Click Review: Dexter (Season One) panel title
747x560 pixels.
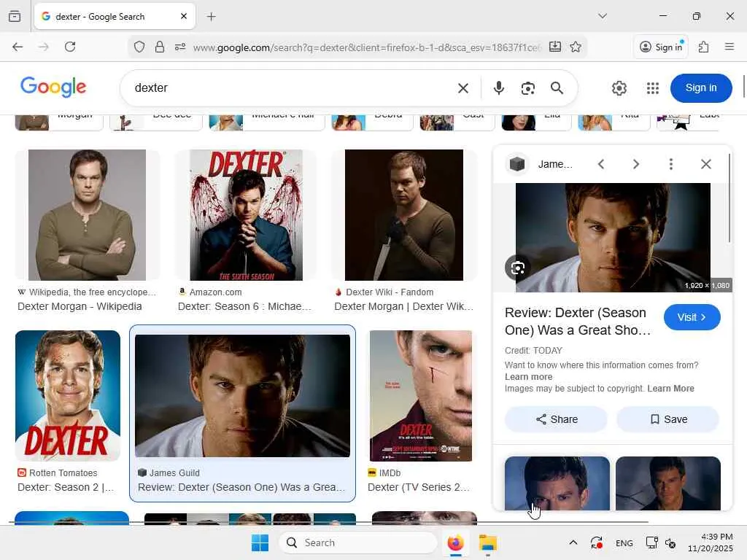click(x=578, y=322)
